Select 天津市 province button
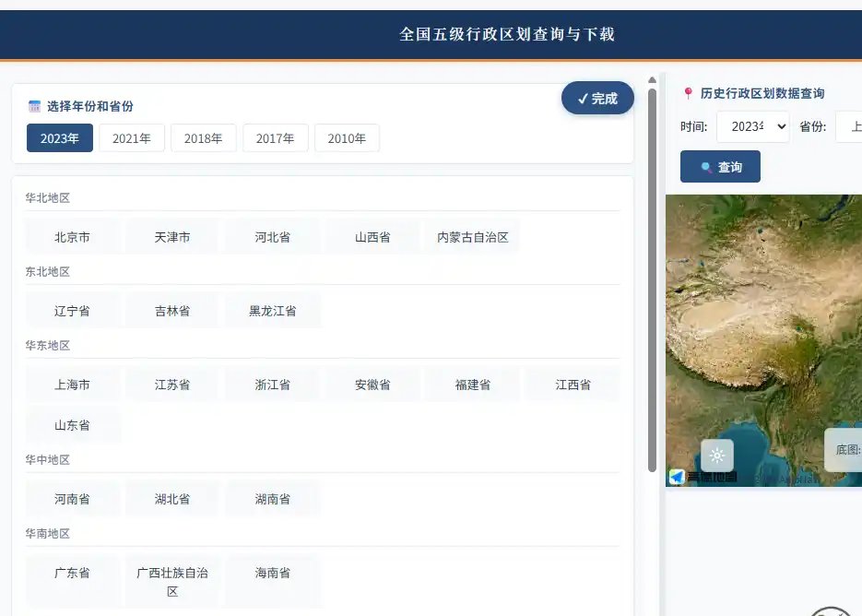The image size is (862, 616). [x=172, y=237]
